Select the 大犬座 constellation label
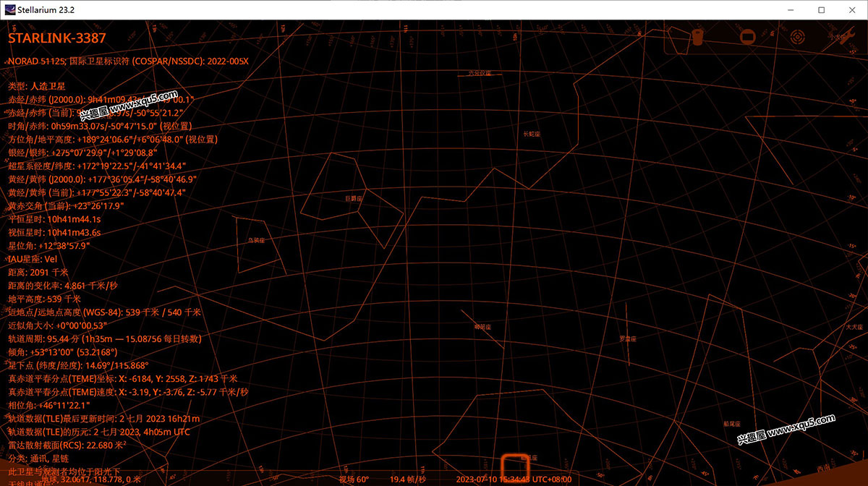Screen dimensions: 868x486 [855, 327]
